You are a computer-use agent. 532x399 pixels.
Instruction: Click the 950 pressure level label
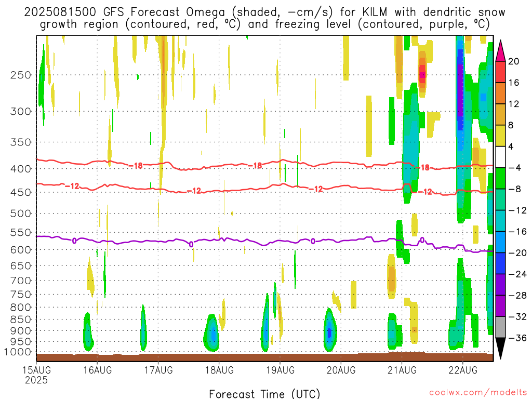[21, 342]
